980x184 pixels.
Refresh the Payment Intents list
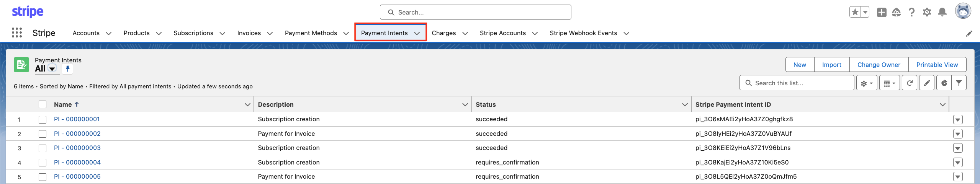point(910,83)
